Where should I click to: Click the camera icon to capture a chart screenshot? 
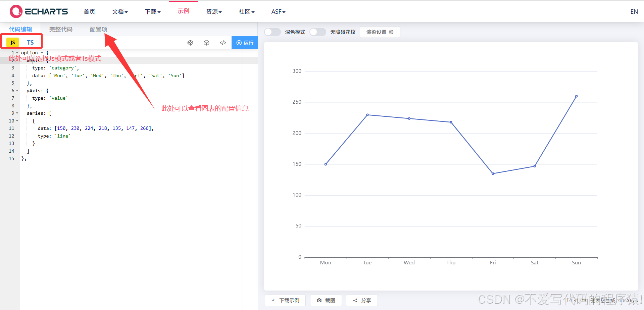(x=319, y=300)
